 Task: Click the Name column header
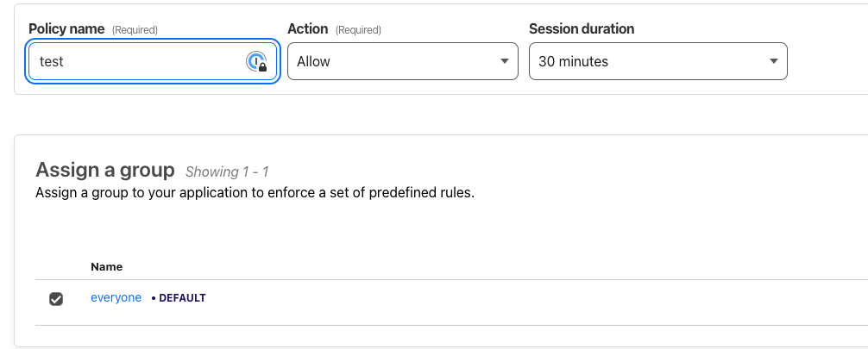tap(106, 267)
